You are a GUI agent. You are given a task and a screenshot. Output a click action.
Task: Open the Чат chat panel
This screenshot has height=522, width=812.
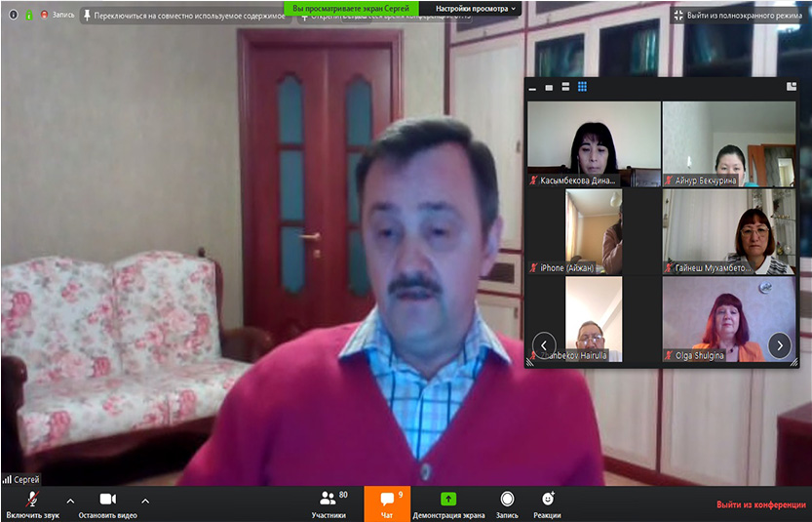click(387, 502)
